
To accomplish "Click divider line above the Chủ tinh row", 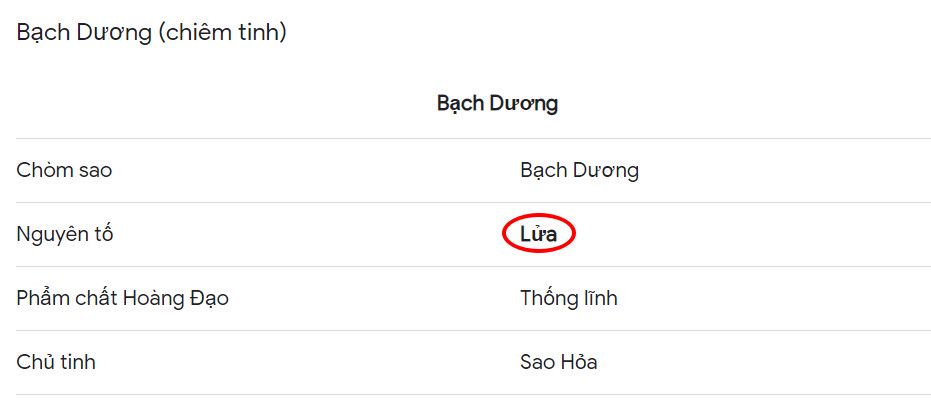I will (x=473, y=330).
